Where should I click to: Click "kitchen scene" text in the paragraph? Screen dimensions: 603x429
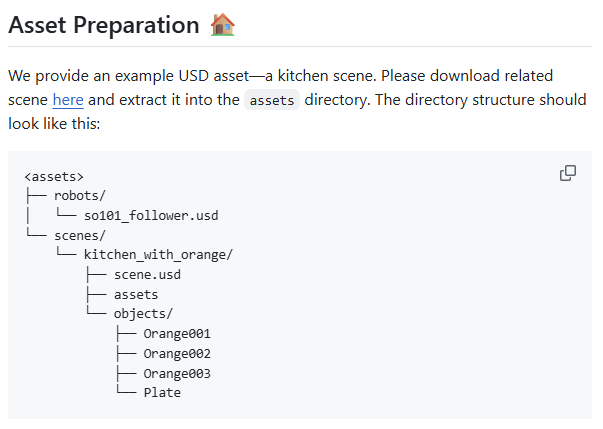[x=325, y=76]
